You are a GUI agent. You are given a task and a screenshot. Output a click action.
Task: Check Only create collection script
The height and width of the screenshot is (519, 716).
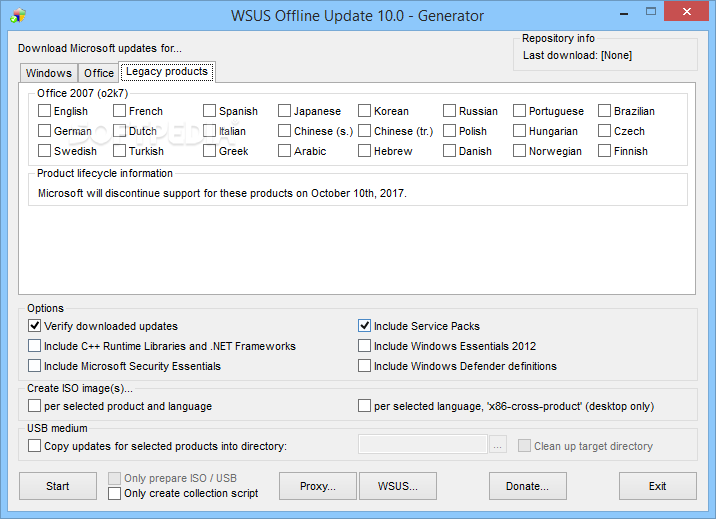(x=115, y=493)
